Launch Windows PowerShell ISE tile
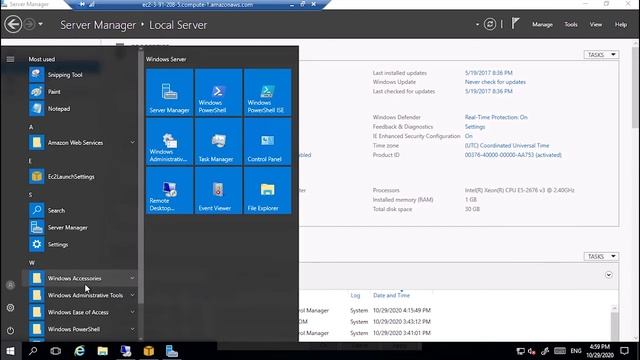This screenshot has width=640, height=360. pos(267,92)
